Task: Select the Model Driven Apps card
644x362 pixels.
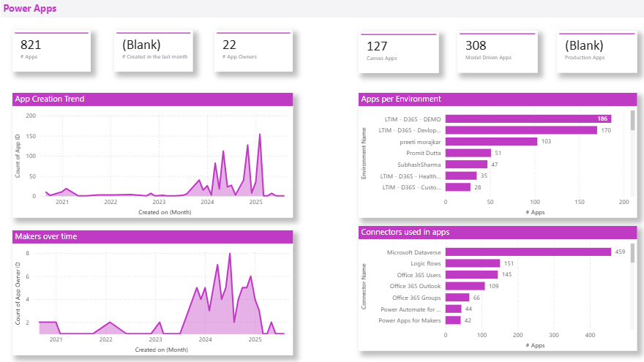Action: (x=498, y=53)
